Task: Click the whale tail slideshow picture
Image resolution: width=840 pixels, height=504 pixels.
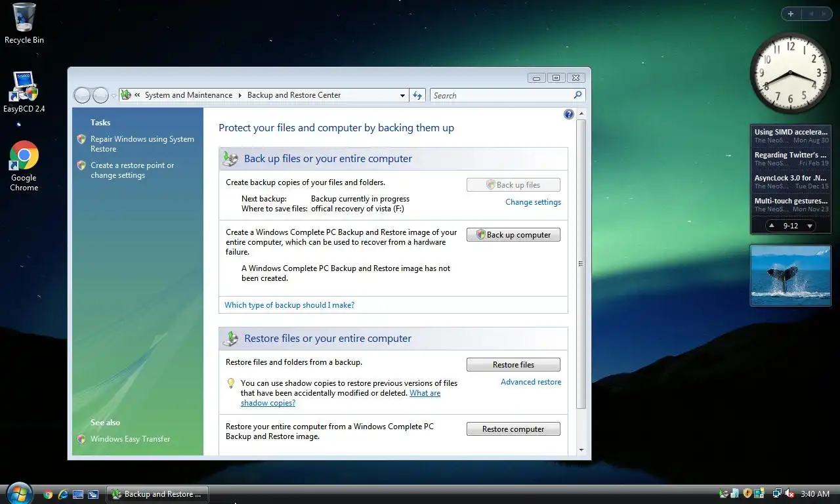Action: pyautogui.click(x=790, y=276)
